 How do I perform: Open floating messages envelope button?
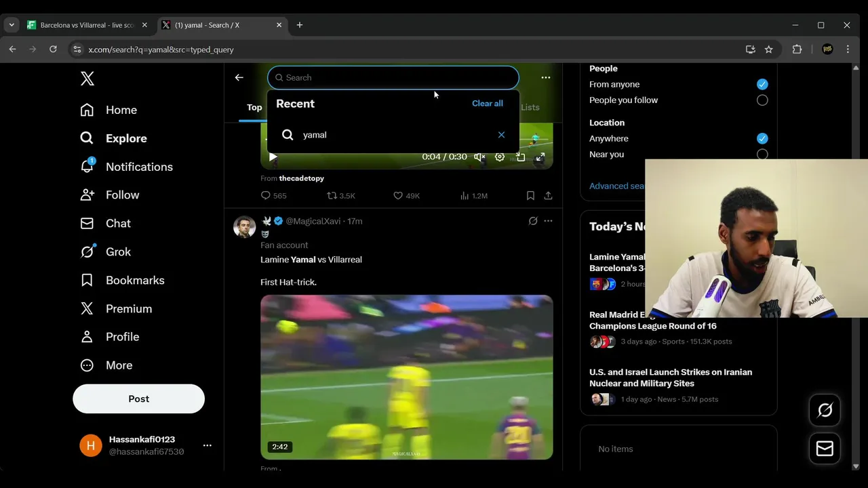coord(825,449)
